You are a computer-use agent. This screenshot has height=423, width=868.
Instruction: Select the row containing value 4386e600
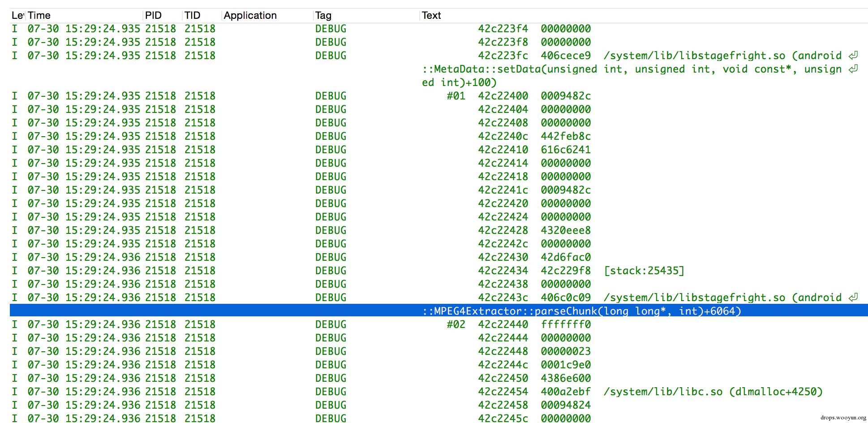point(565,378)
